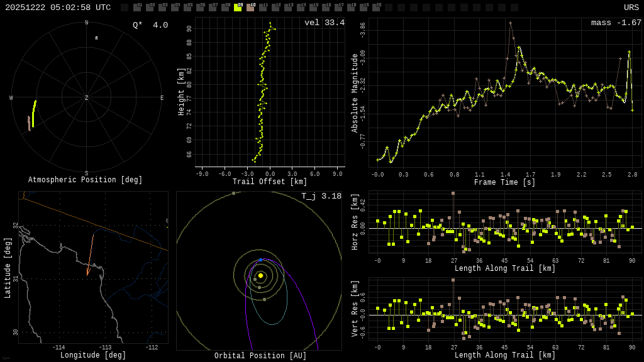This screenshot has height=362, width=644.
Task: Click the Atmospheric Position [deg] title
Action: [x=85, y=180]
